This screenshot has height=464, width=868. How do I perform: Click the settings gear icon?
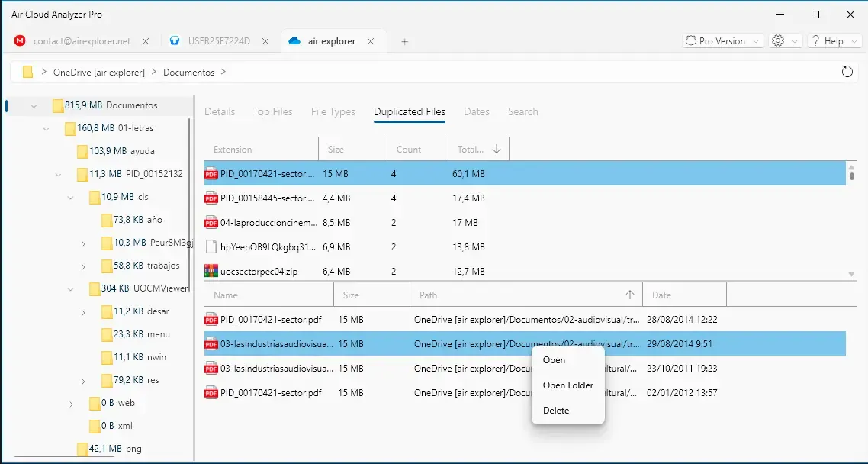click(x=778, y=41)
